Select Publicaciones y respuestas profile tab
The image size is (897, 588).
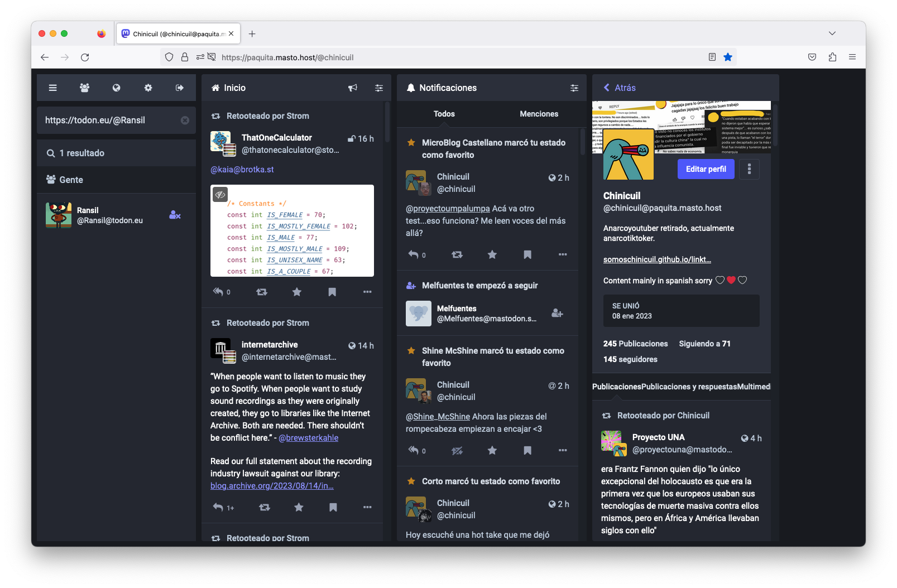689,387
